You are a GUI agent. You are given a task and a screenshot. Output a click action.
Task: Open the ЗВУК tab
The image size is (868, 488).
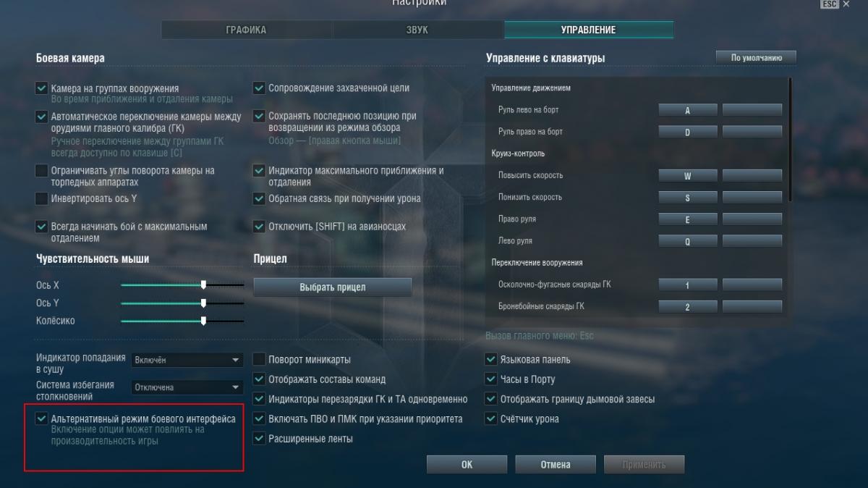click(417, 30)
